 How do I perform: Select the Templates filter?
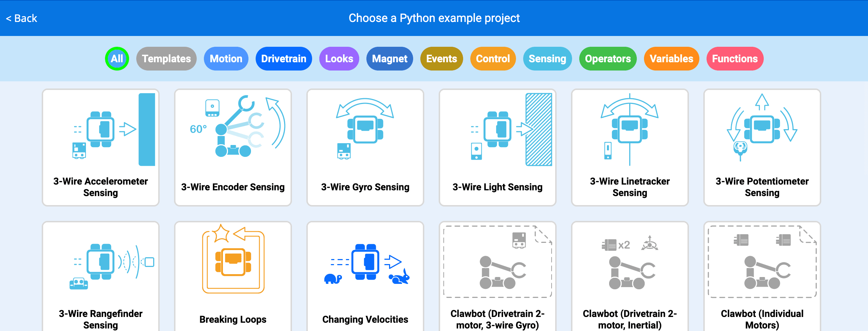tap(166, 59)
